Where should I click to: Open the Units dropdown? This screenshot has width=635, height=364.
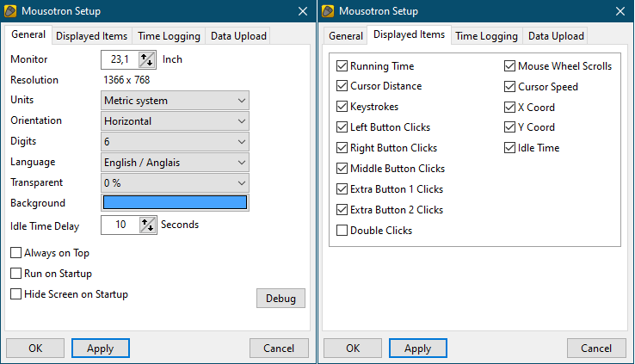[175, 101]
